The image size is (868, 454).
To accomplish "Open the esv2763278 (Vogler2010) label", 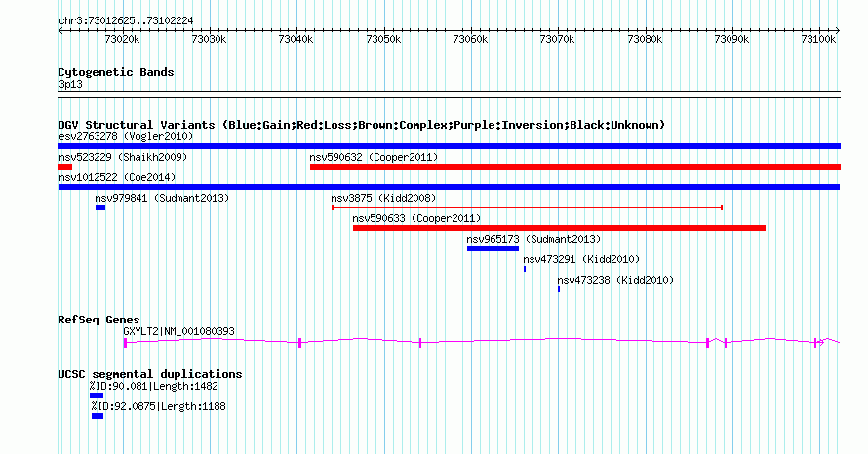I will coord(126,136).
